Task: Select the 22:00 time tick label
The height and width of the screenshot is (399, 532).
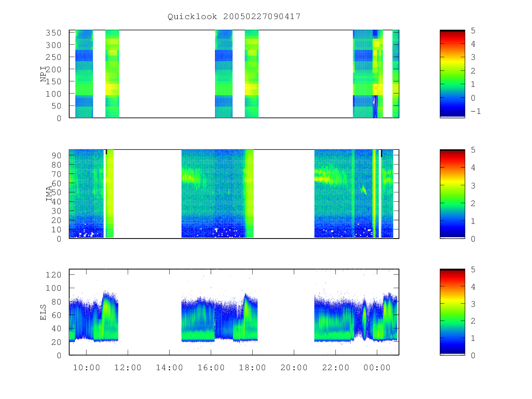Action: point(336,368)
